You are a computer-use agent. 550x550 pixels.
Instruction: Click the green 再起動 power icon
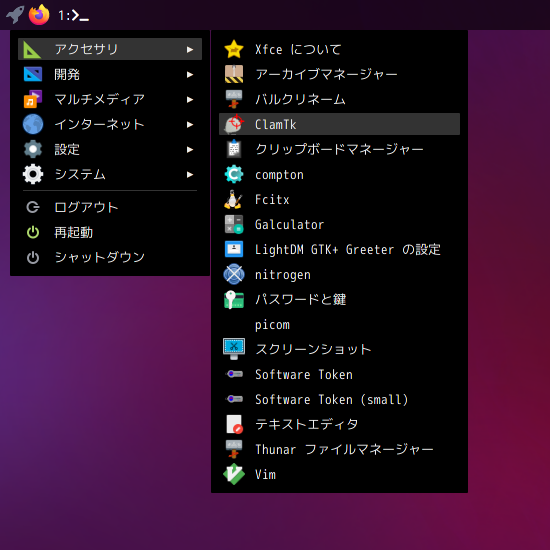[x=33, y=232]
